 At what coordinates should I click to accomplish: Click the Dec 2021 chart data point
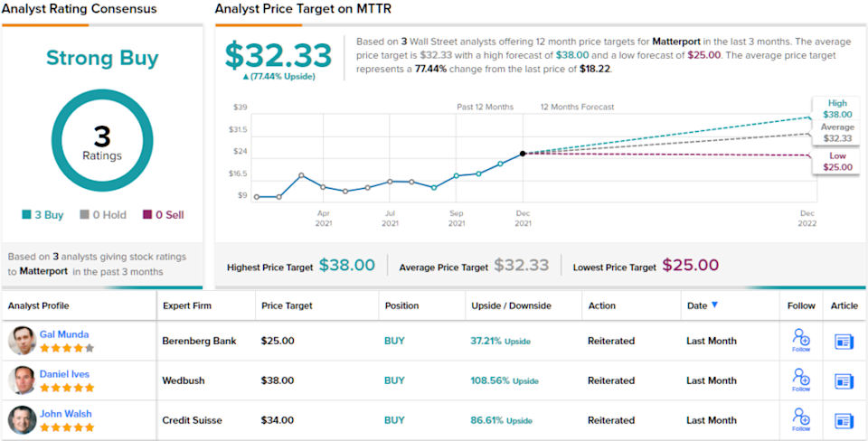(x=523, y=154)
